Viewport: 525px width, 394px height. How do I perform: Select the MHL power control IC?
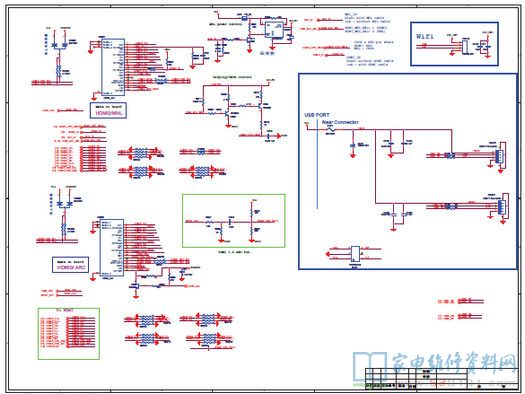coord(274,30)
